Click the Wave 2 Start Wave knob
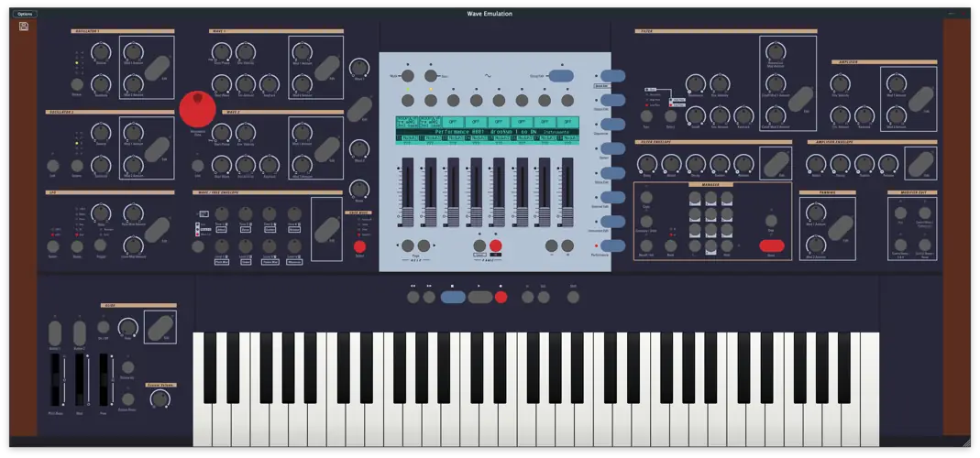980x458 pixels. (221, 164)
